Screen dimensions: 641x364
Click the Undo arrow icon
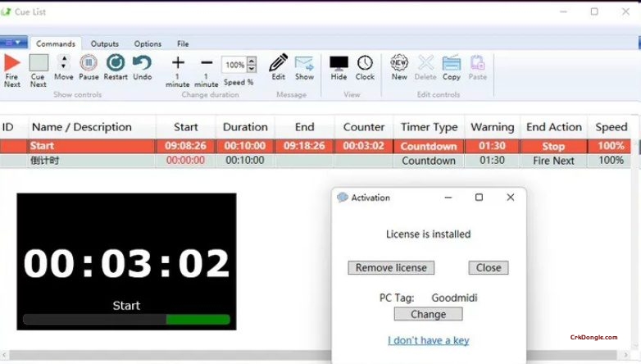point(142,63)
